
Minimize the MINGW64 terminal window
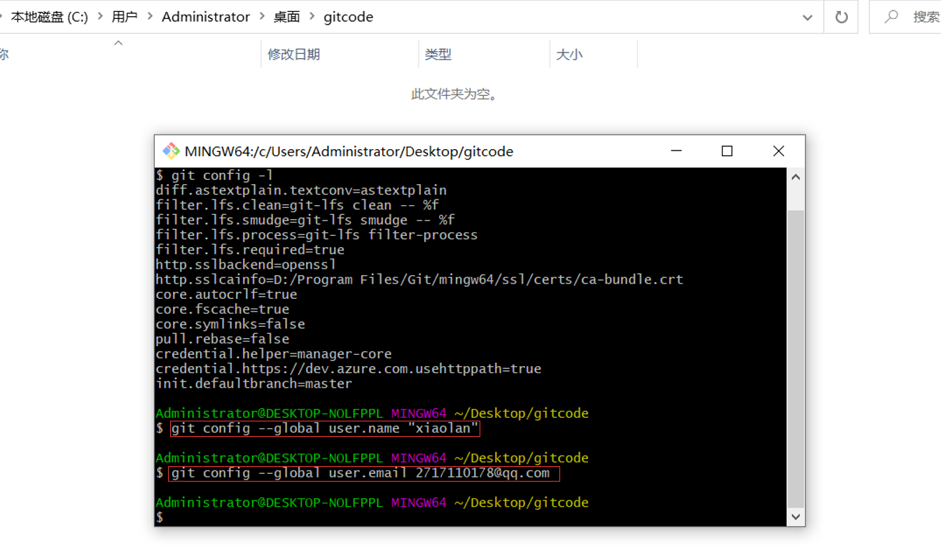pos(676,151)
